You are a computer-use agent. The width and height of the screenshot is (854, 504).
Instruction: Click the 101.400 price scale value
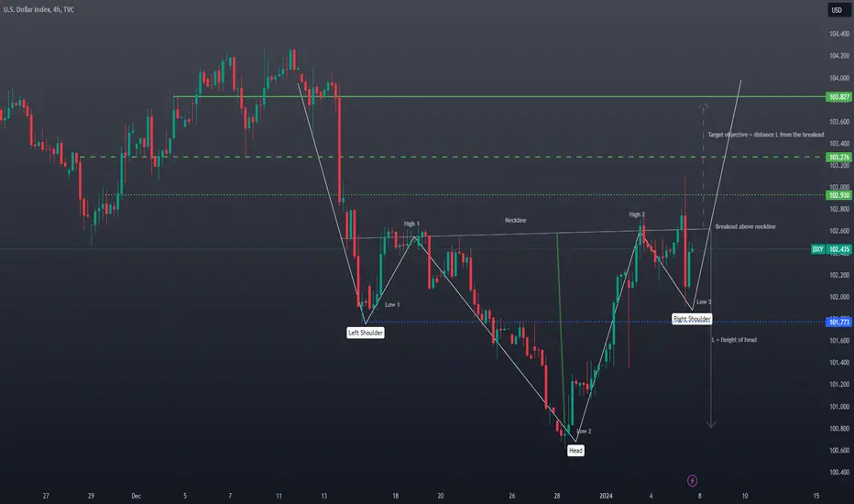(838, 362)
